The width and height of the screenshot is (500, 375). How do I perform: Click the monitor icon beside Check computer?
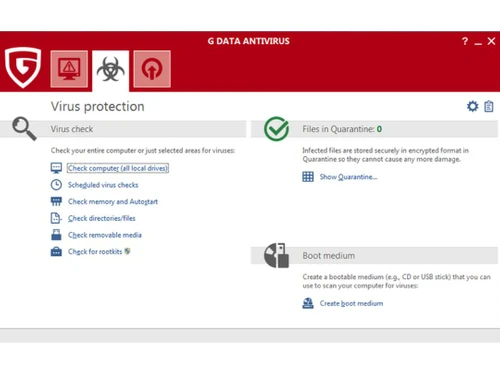tap(56, 168)
